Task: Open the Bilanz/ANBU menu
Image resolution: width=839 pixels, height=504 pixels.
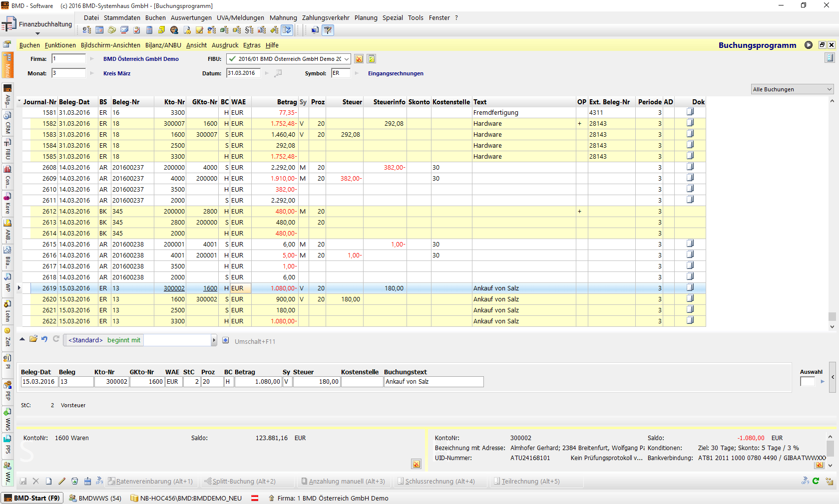Action: (x=163, y=45)
